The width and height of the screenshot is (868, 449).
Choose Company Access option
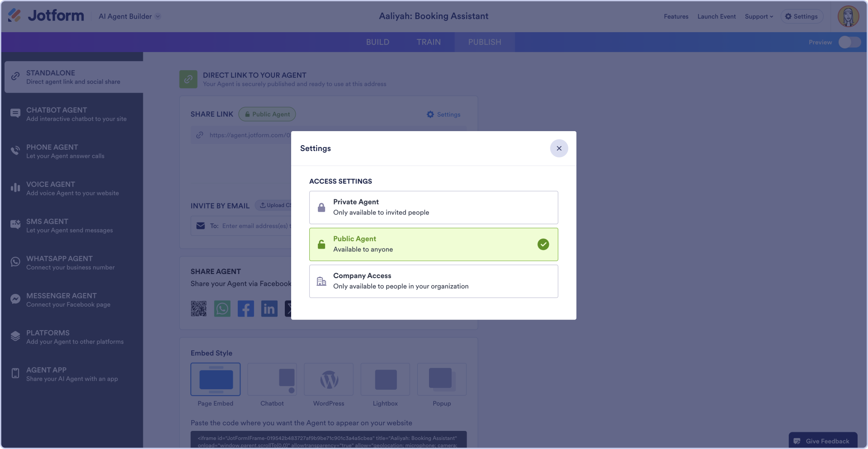click(433, 281)
